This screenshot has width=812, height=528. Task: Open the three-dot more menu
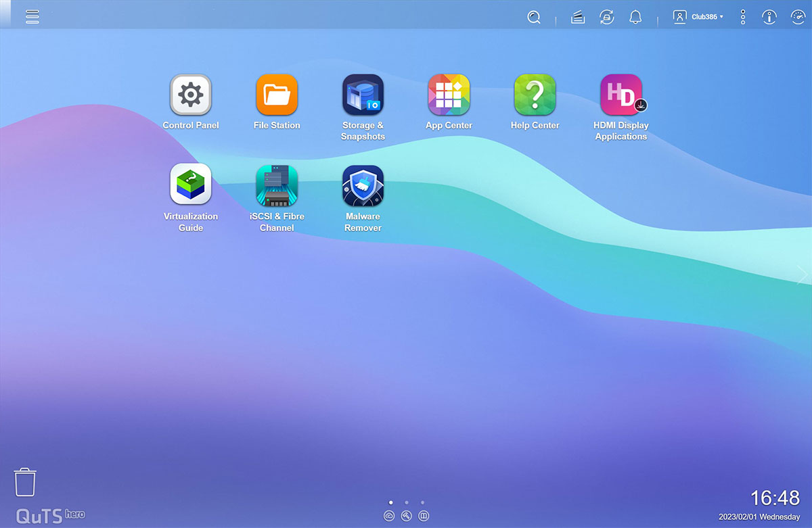point(743,18)
